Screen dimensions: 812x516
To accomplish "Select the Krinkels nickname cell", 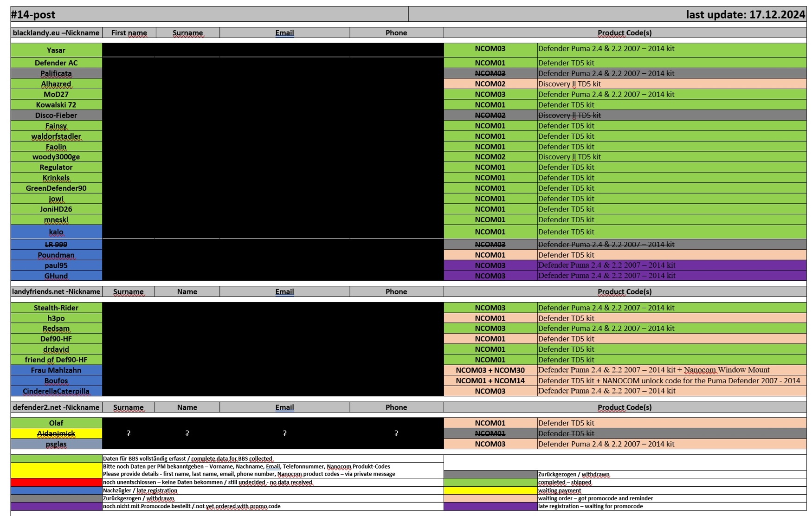I will (x=56, y=178).
